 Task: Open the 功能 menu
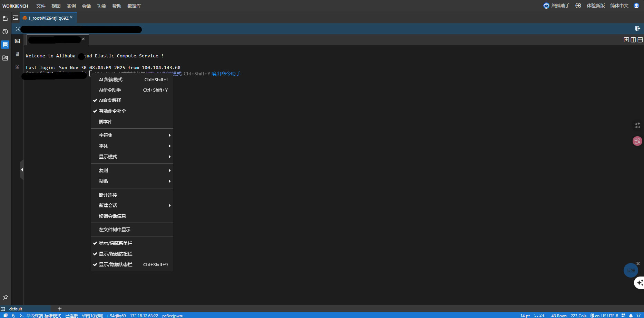coord(101,6)
